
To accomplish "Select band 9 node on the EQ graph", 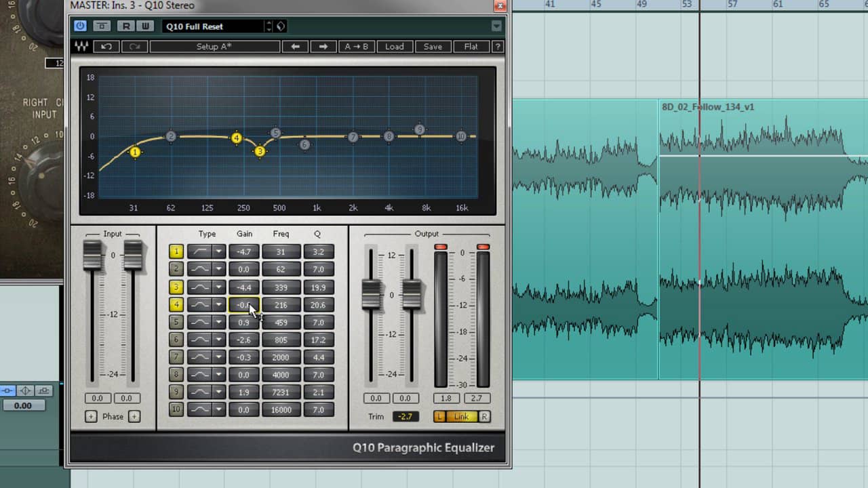I will tap(420, 129).
